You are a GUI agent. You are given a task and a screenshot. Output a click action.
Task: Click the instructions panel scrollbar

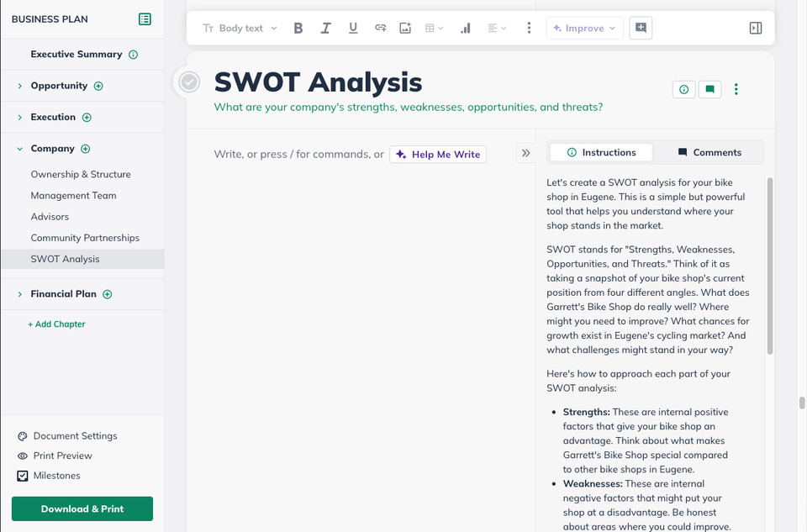[770, 266]
